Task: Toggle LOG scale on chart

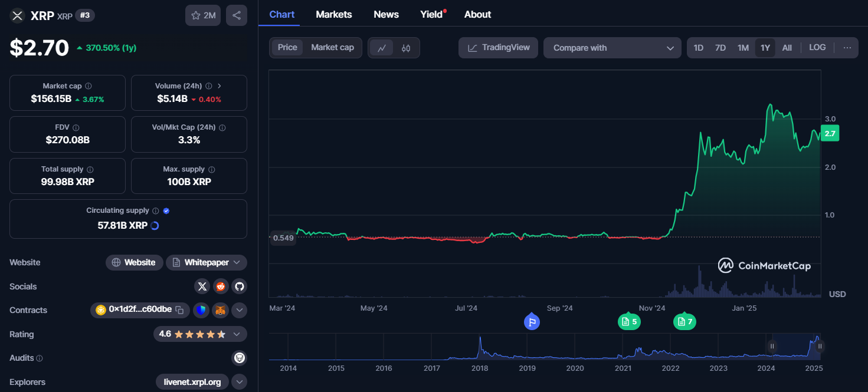Action: click(x=817, y=47)
